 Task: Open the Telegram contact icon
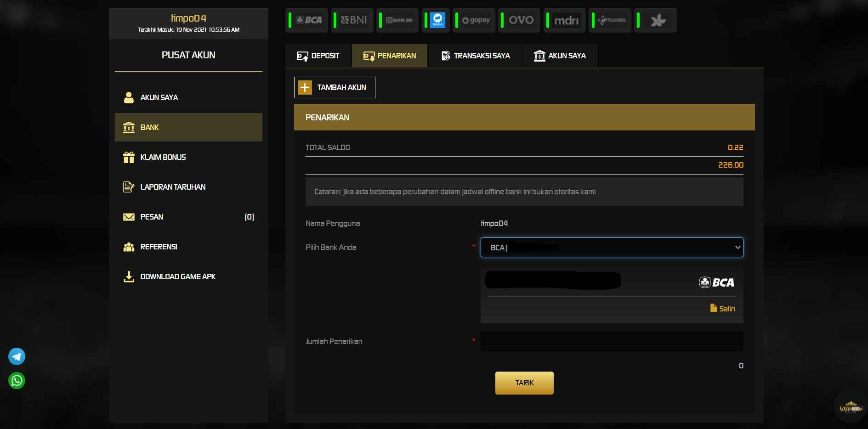pos(17,356)
